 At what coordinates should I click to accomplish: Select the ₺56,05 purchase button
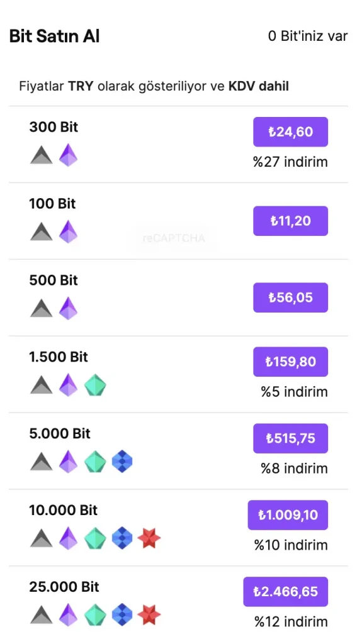tap(290, 297)
